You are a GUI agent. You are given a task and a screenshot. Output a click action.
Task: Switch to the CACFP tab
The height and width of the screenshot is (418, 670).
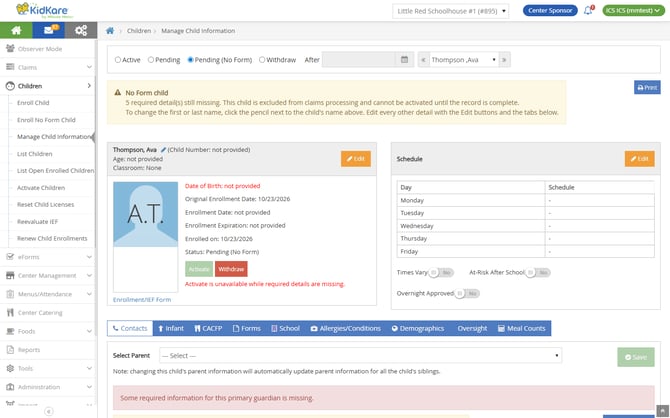click(208, 328)
